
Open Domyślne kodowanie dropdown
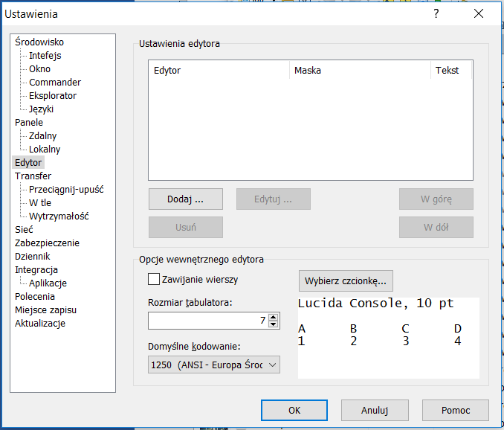click(214, 365)
